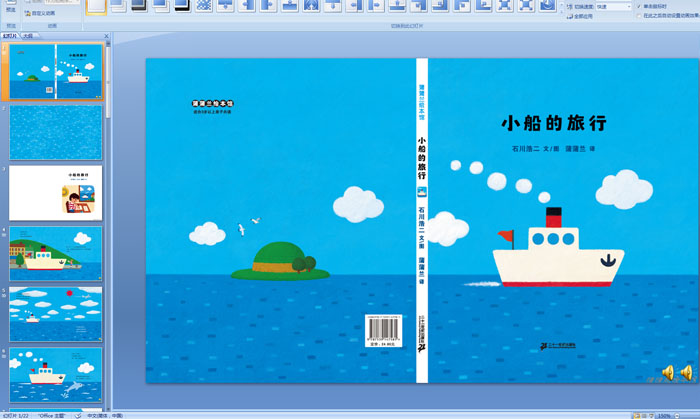Viewport: 700px width, 419px height.
Task: Apply the Cut Through Black transition
Action: tap(182, 5)
